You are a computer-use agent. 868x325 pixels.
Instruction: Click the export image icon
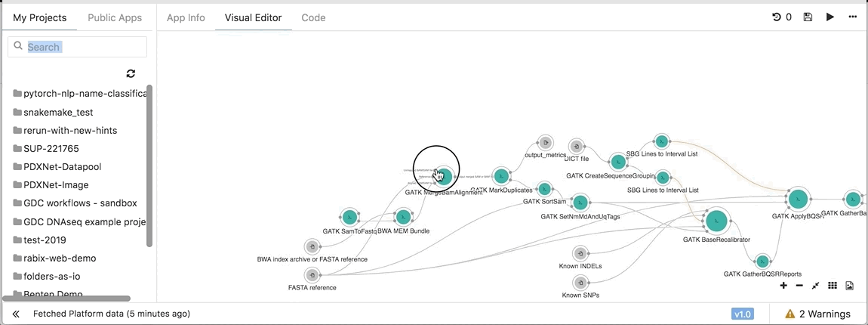click(x=850, y=286)
